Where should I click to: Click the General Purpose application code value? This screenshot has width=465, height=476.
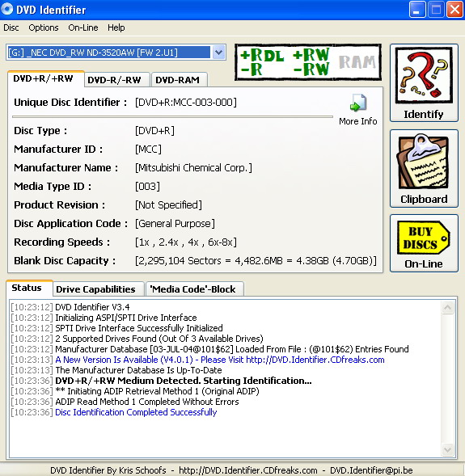tap(175, 224)
